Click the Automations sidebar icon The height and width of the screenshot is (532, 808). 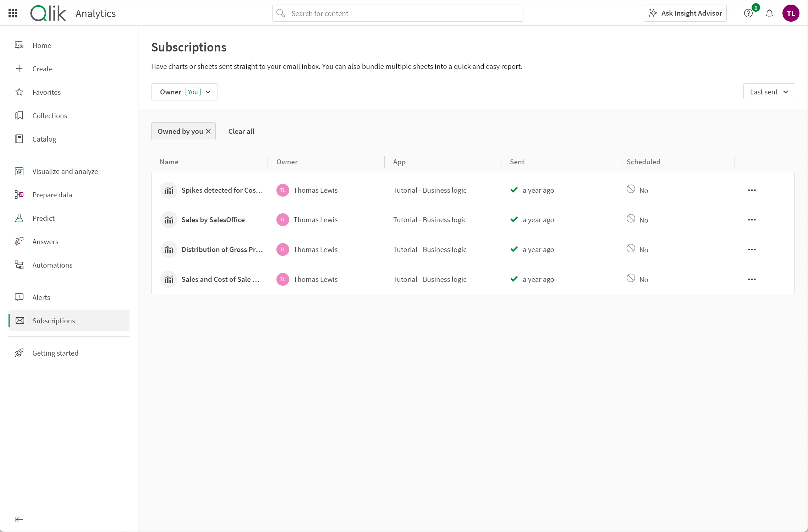tap(20, 265)
